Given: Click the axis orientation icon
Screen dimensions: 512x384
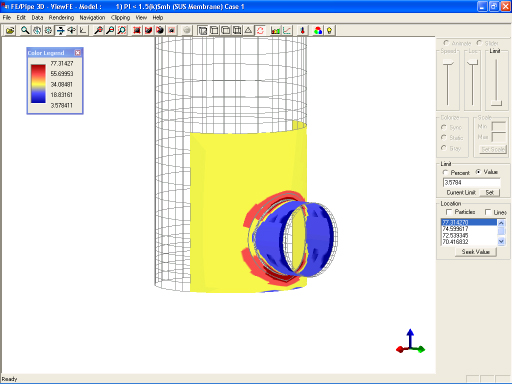Looking at the screenshot, I should (83, 31).
